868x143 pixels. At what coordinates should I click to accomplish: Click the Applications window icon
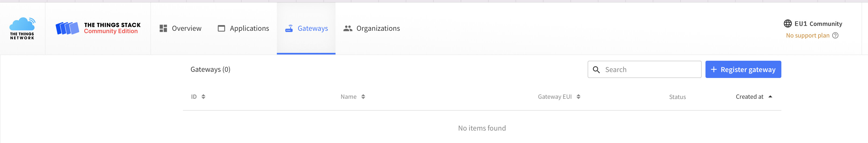(x=221, y=28)
